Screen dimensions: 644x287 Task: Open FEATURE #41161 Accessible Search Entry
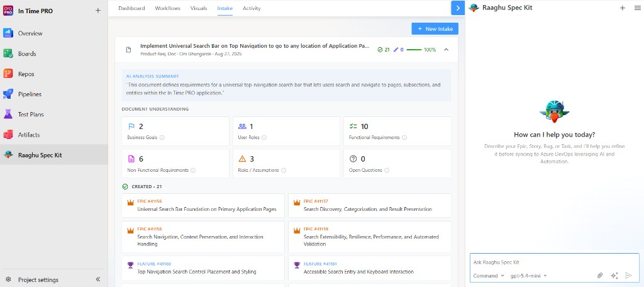click(x=370, y=268)
